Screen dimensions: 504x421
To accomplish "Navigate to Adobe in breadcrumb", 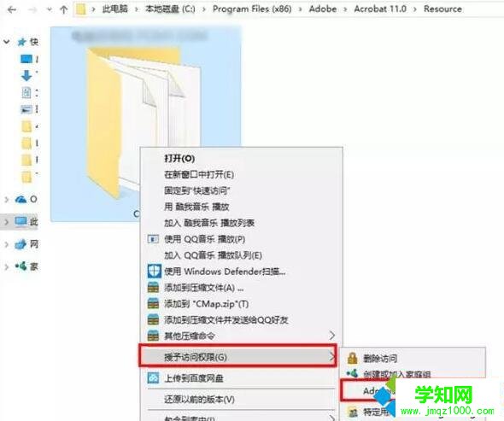I will coord(323,9).
